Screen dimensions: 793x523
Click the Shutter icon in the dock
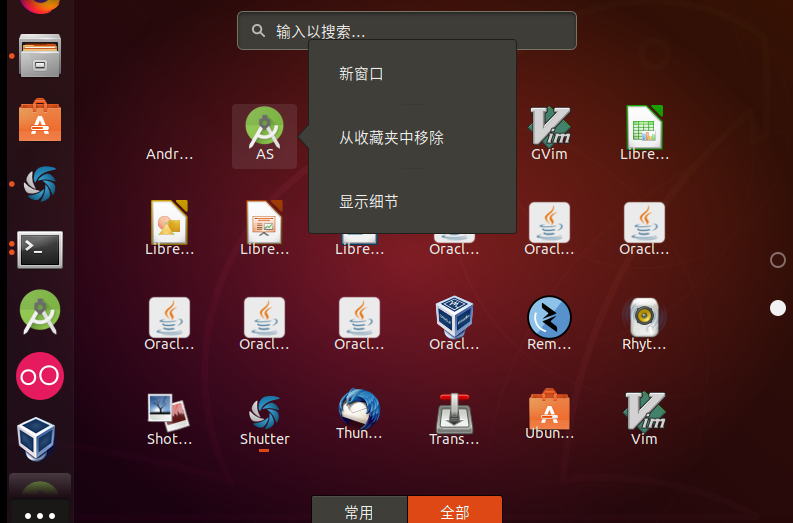tap(40, 184)
